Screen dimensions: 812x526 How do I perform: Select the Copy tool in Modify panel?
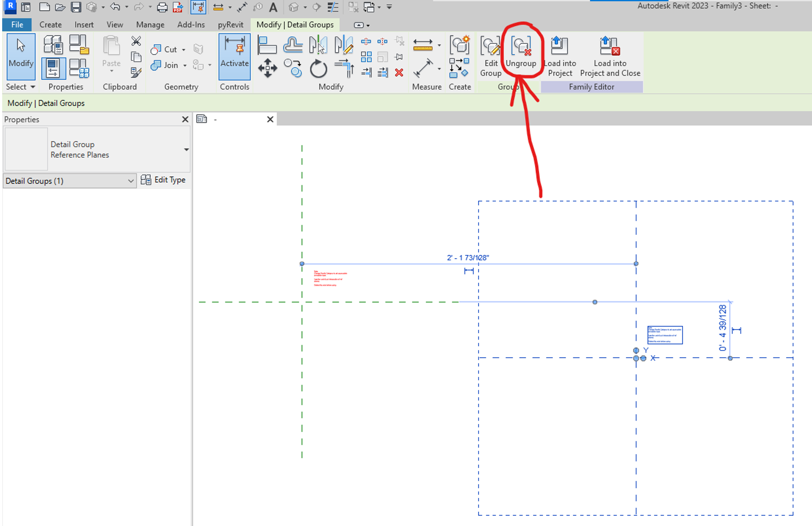[293, 68]
